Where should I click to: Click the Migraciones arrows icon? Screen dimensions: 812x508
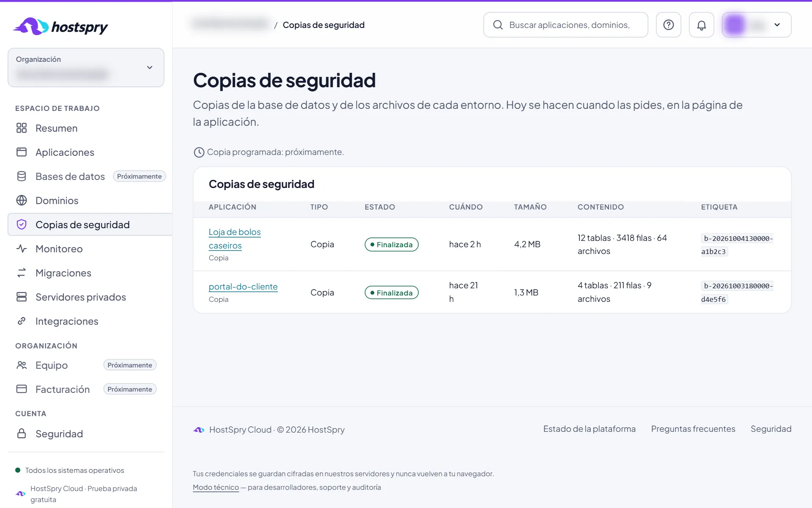tap(22, 273)
